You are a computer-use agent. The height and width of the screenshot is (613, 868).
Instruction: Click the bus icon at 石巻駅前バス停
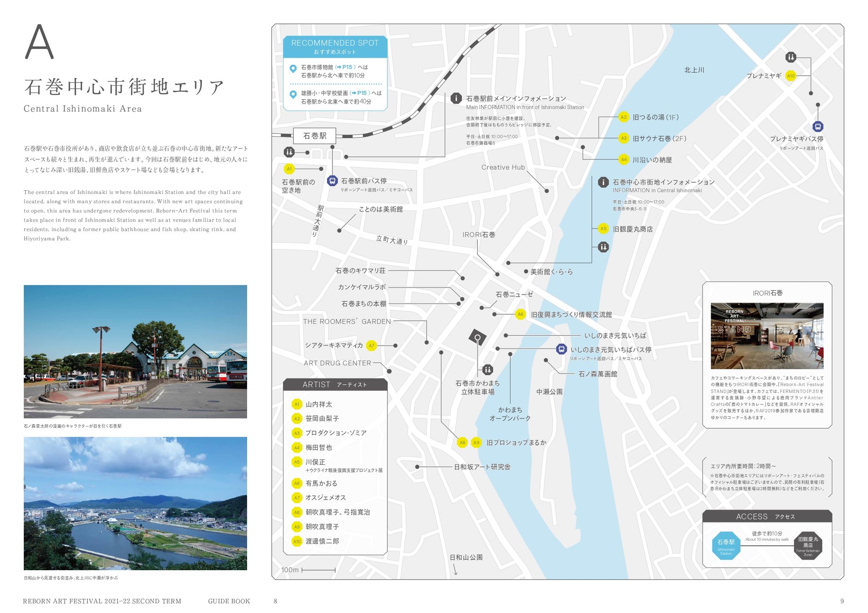click(x=332, y=181)
